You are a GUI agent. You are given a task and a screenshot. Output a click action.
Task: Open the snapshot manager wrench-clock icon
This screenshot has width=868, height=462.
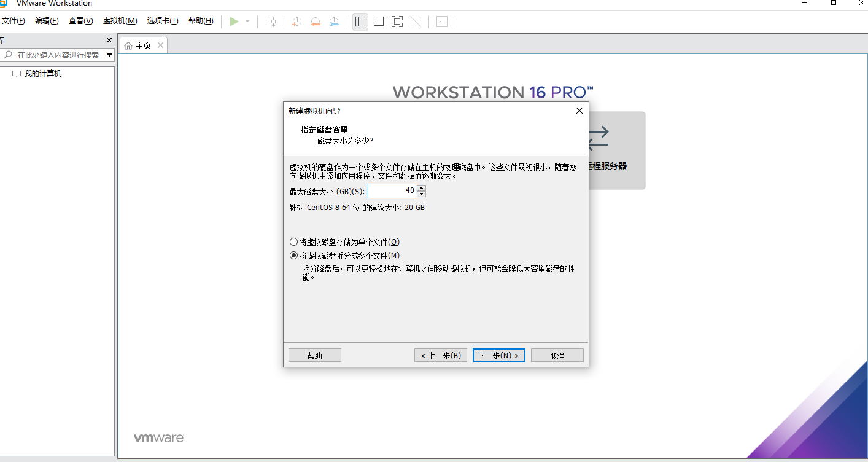334,22
